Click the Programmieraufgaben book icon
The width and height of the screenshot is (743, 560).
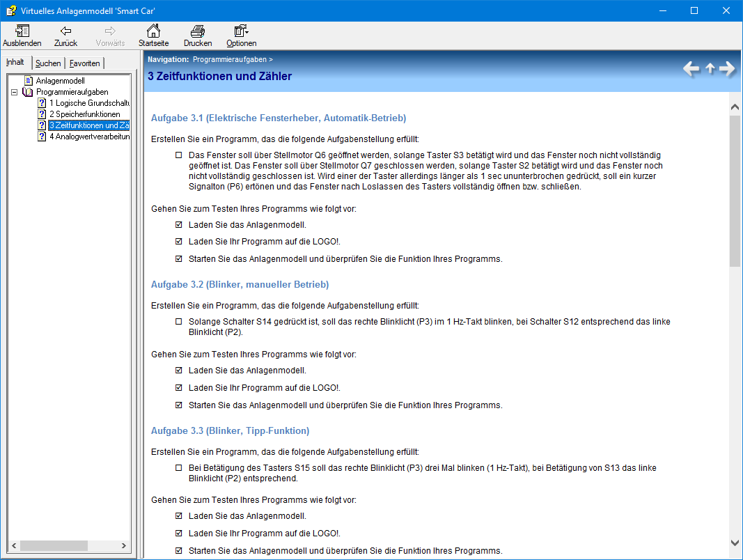[x=27, y=92]
